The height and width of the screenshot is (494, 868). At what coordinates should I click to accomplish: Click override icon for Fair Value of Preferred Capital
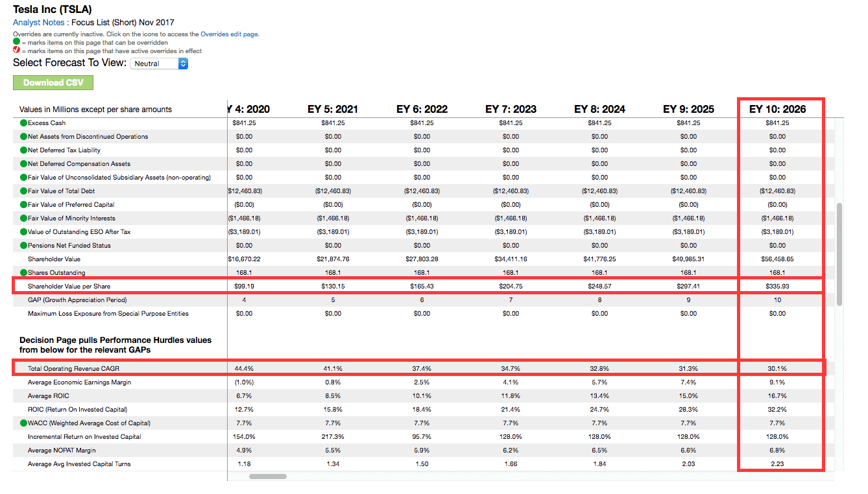coord(23,205)
